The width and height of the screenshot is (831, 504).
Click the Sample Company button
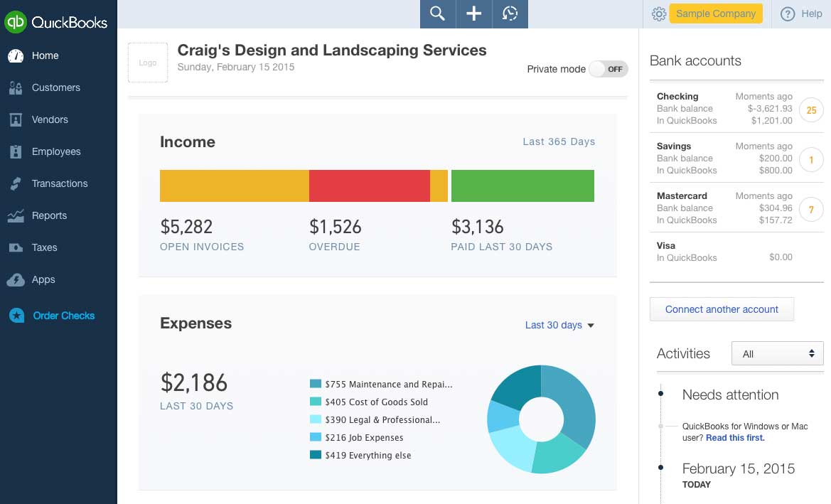pyautogui.click(x=715, y=14)
